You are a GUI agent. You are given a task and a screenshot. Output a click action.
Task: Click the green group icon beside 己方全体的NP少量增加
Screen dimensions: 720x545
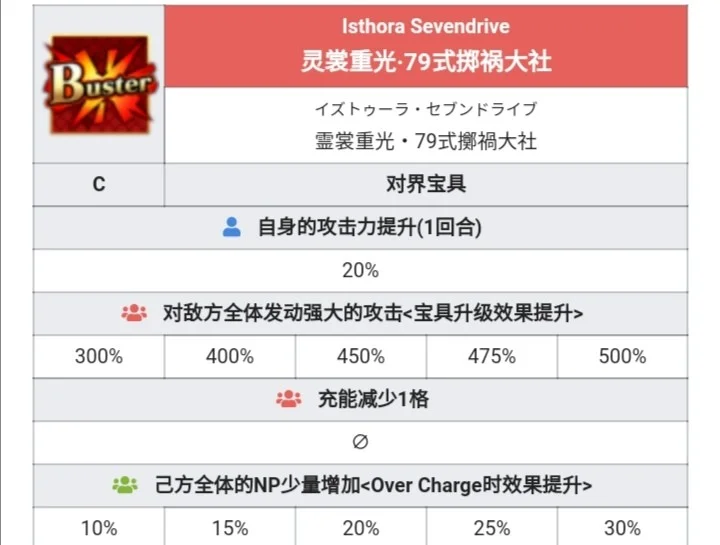[x=125, y=485]
